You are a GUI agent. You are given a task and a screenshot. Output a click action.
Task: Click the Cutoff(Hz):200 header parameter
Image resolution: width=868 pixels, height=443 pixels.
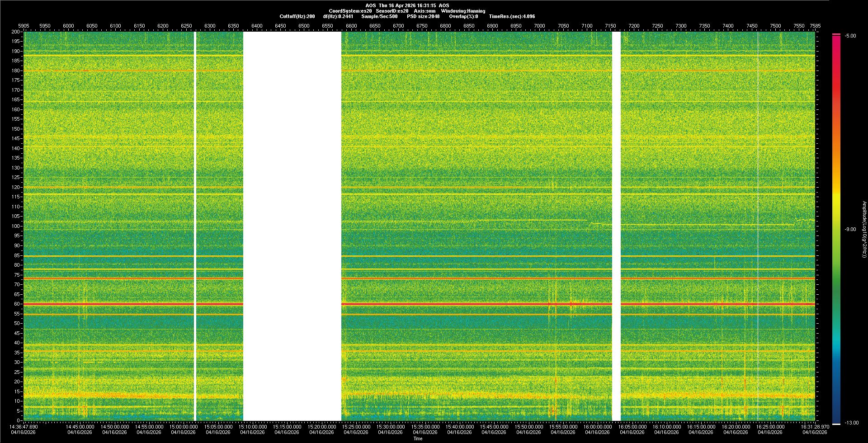297,16
